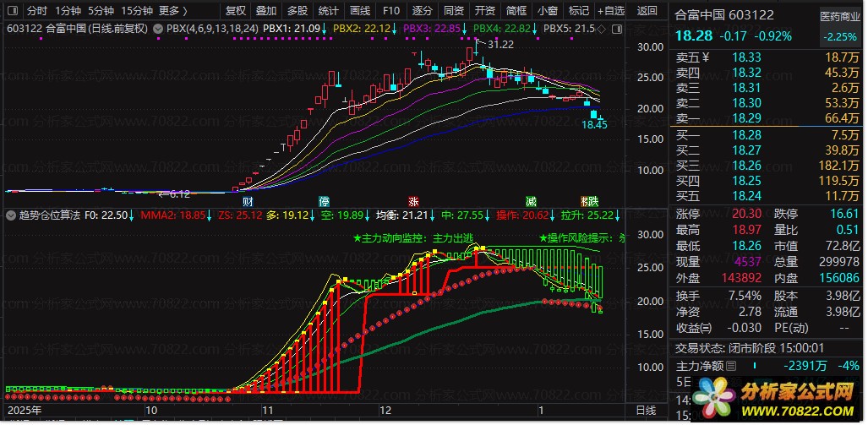Click ¥ icon beside 卖五

[705, 57]
